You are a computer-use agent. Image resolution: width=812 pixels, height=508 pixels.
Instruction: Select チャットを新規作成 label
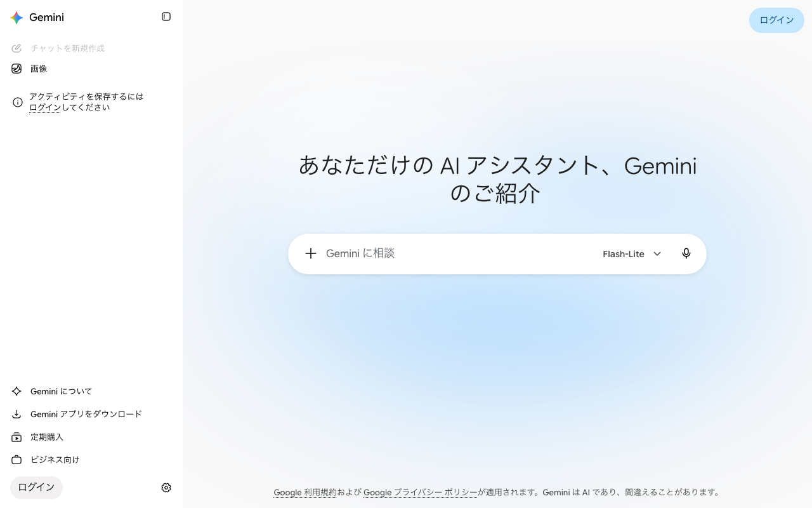(67, 48)
